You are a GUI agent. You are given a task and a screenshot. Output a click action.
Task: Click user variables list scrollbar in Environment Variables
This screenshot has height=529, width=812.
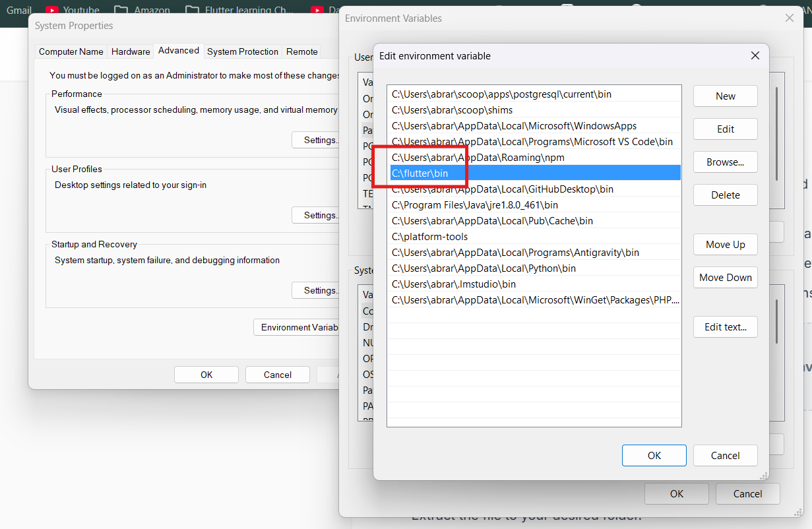(777, 134)
